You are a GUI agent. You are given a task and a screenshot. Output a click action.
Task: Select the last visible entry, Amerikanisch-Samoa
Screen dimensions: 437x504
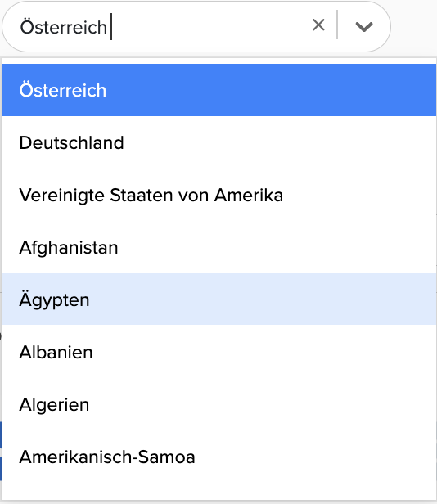(218, 457)
